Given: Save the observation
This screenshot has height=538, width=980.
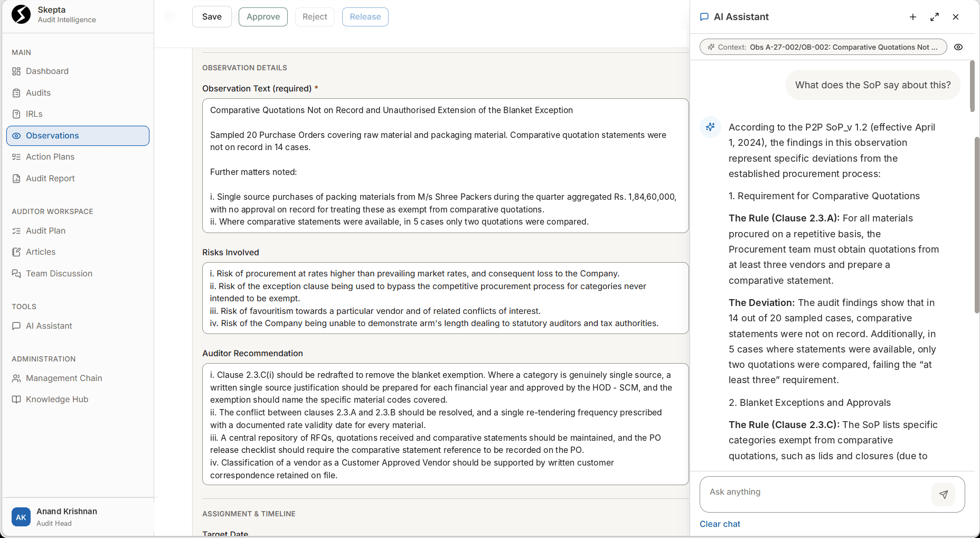Looking at the screenshot, I should [212, 17].
